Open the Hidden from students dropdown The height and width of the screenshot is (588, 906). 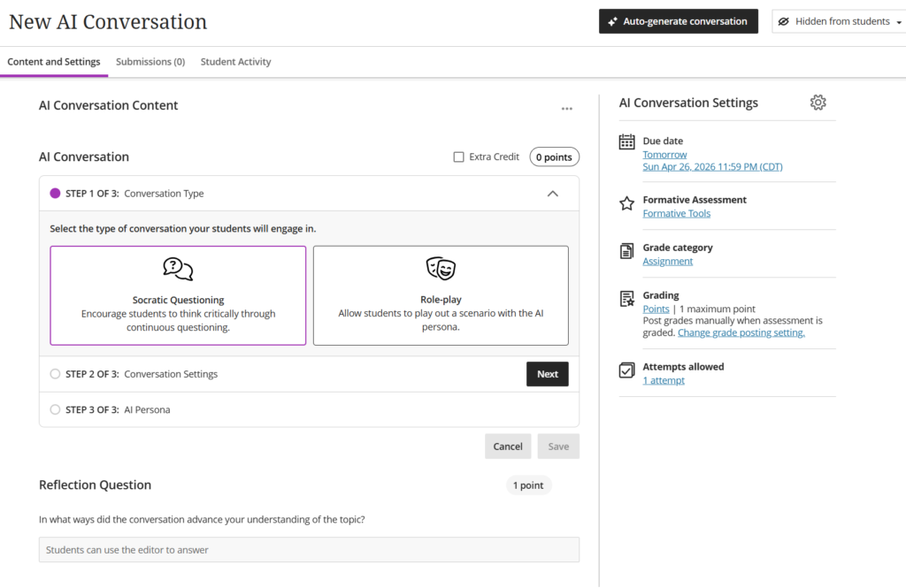click(839, 21)
